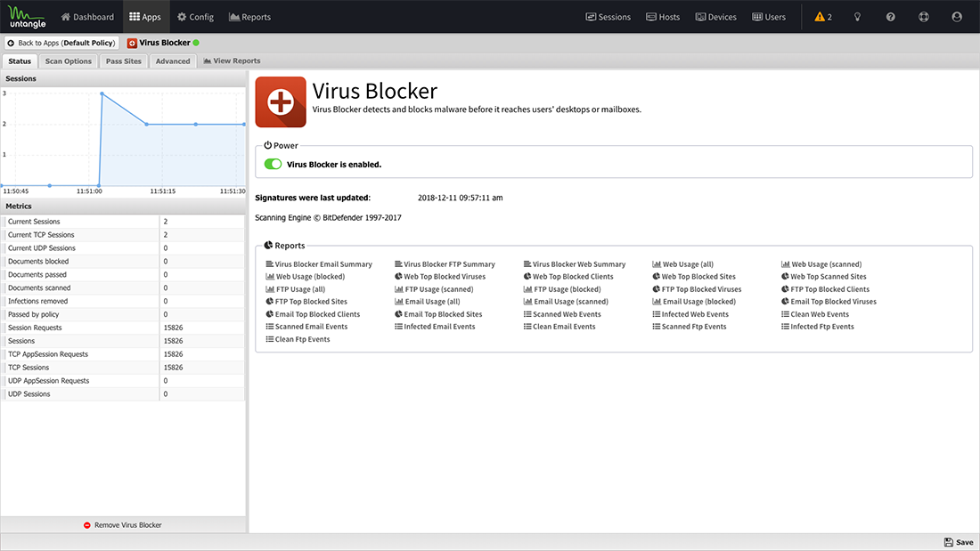Switch to the Scan Options tab
This screenshot has height=551, width=980.
(x=68, y=61)
